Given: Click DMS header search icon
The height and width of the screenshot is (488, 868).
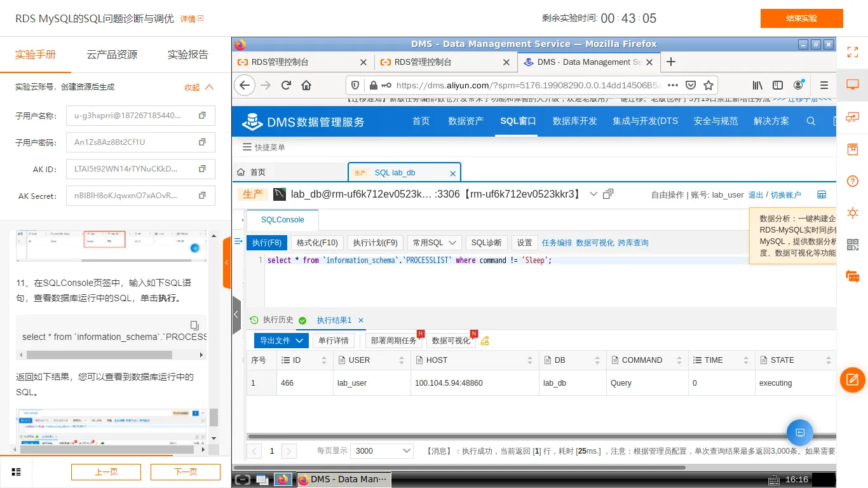Looking at the screenshot, I should 811,121.
